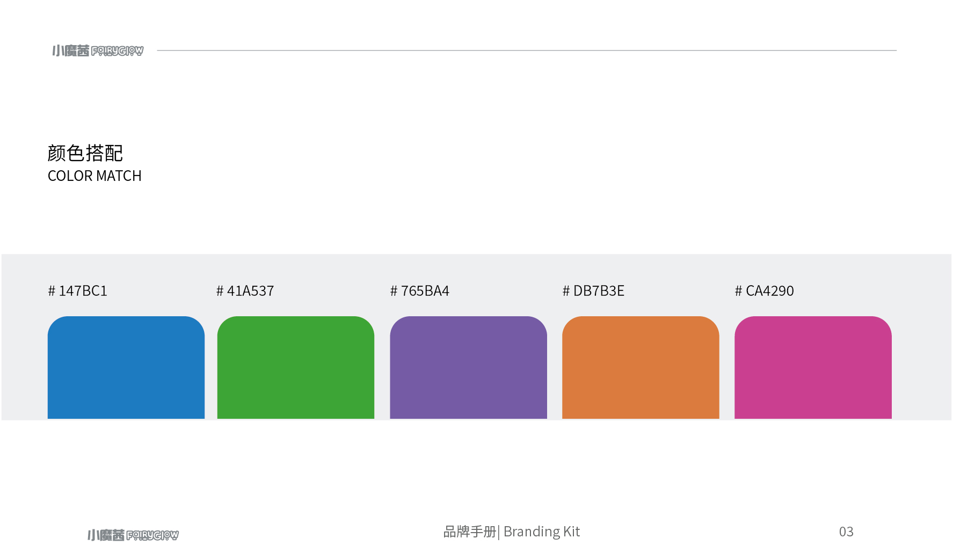Select the # 41A537 hex code text
953x560 pixels.
(245, 291)
